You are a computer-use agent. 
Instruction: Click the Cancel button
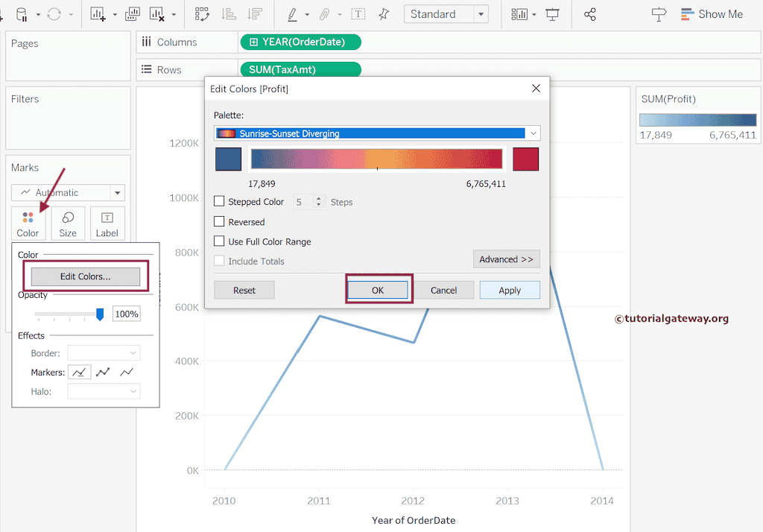pyautogui.click(x=444, y=291)
